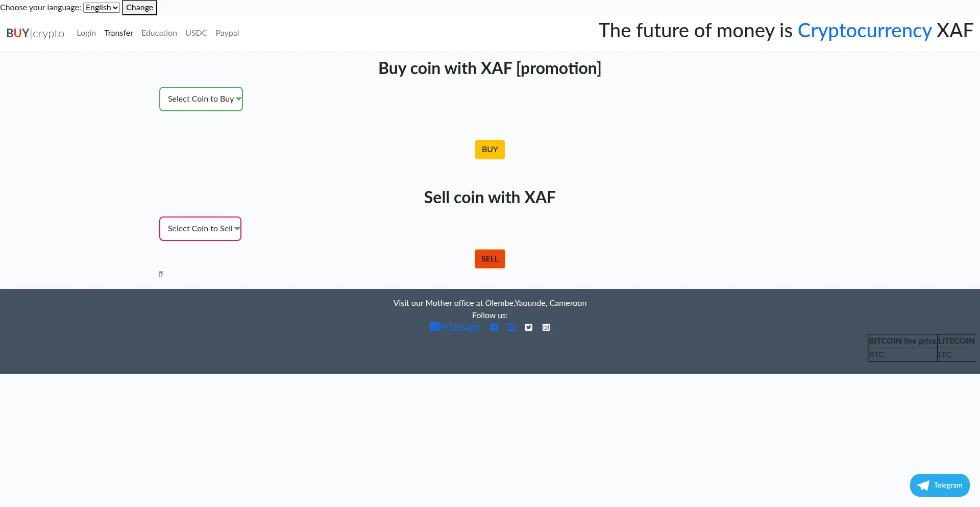
Task: Click the BITCOIN live price table header
Action: pos(902,341)
